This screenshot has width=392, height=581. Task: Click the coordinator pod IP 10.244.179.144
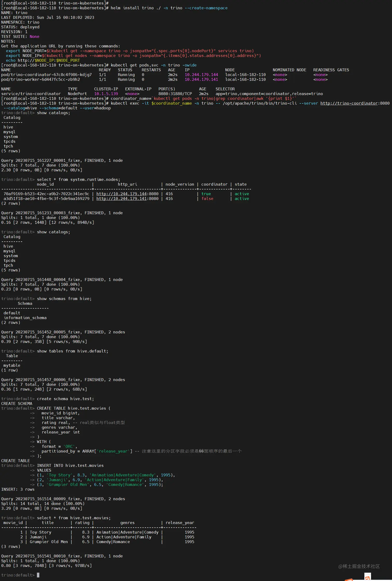[x=201, y=75]
